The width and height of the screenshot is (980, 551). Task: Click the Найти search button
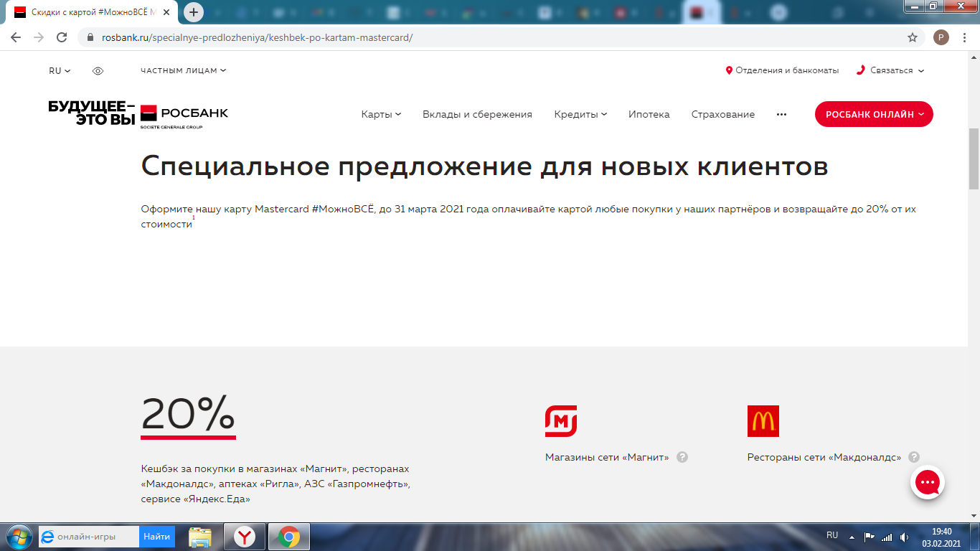pos(157,537)
